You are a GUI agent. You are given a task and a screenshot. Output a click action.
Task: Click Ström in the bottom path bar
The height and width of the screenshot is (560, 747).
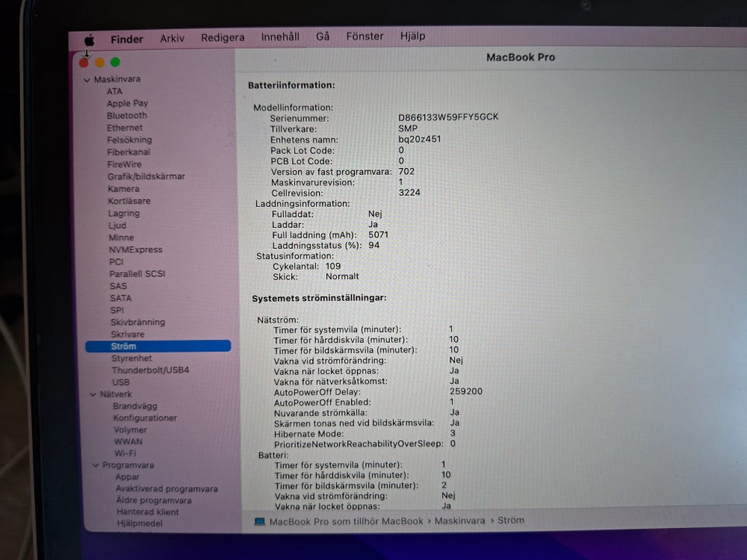point(510,520)
